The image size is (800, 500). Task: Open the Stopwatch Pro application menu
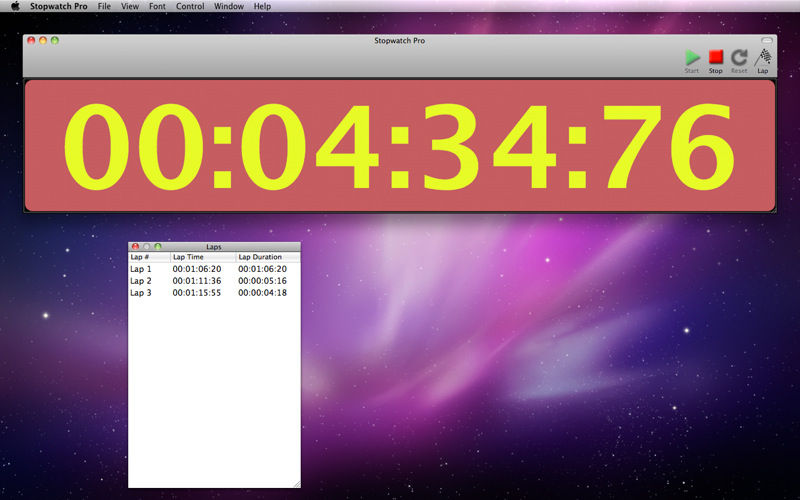59,6
